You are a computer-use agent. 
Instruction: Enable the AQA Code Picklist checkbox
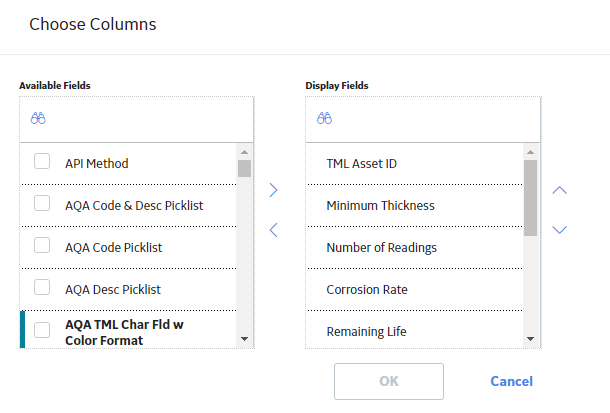(42, 245)
